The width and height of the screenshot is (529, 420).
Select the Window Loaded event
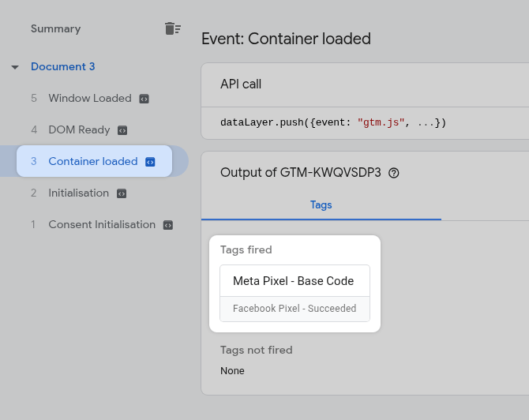pos(90,98)
